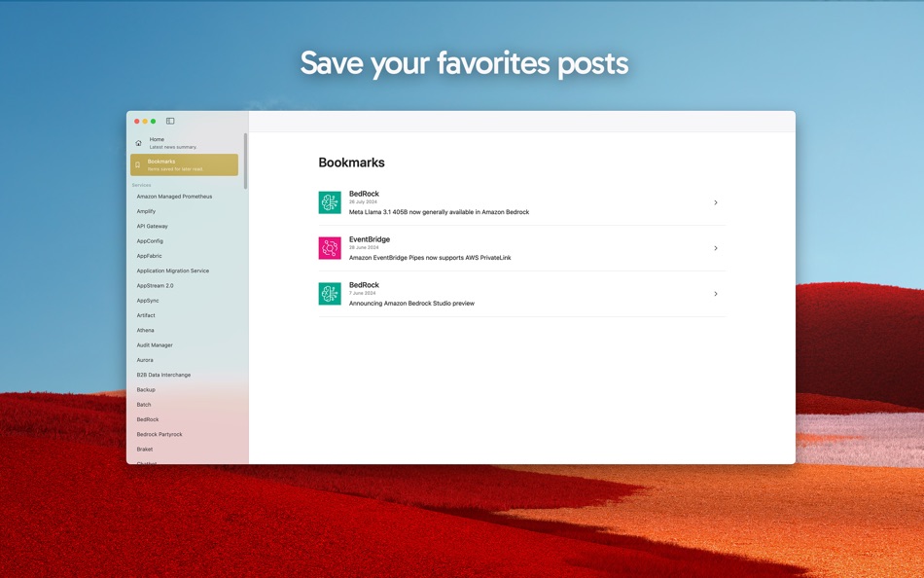Select Backup service
924x578 pixels.
tap(146, 390)
